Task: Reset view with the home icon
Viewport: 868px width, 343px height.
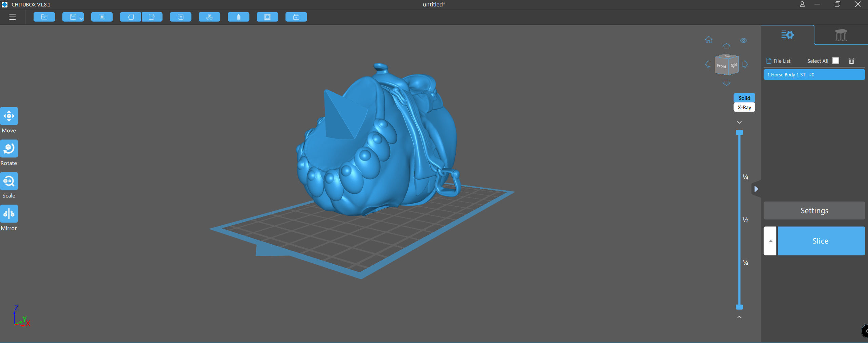Action: tap(709, 40)
